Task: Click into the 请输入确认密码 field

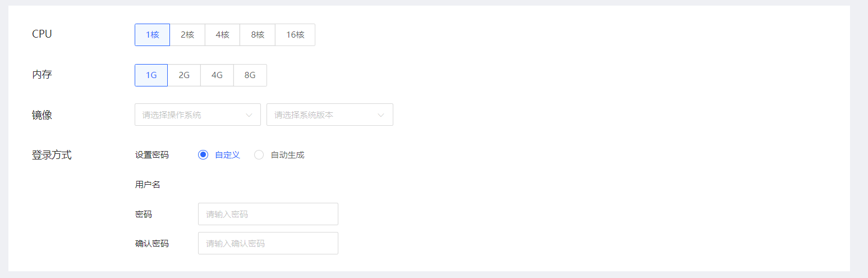Action: [268, 243]
